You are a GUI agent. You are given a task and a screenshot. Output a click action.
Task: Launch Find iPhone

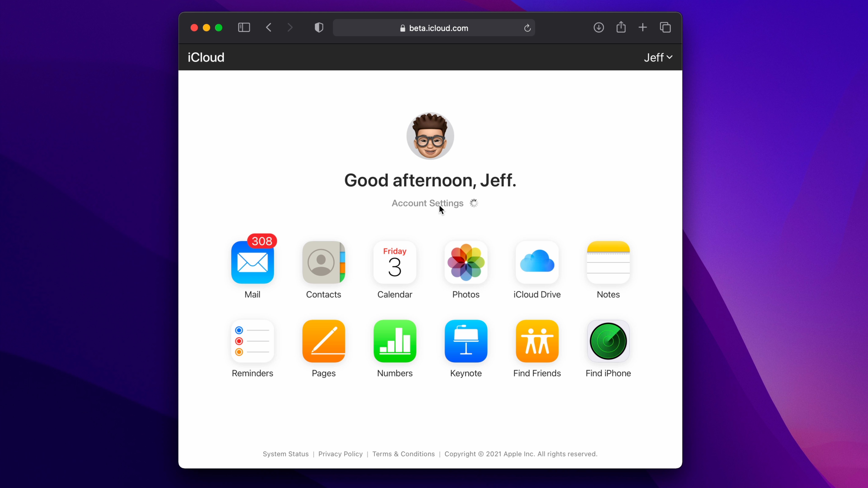tap(608, 341)
